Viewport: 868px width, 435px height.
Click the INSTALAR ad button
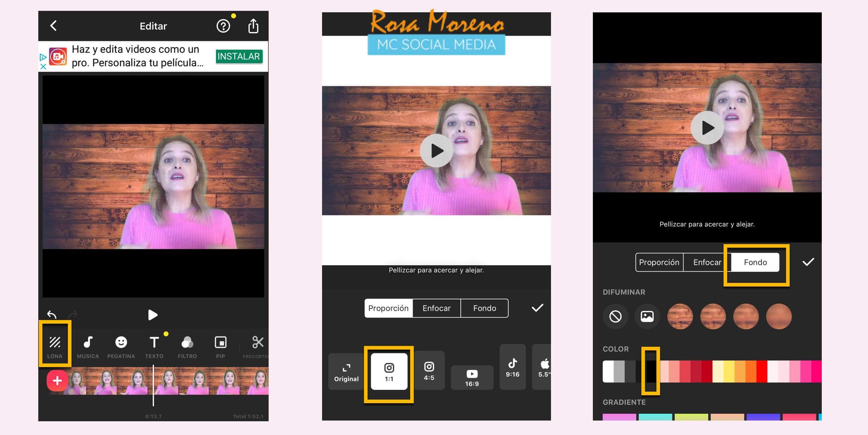coord(239,56)
